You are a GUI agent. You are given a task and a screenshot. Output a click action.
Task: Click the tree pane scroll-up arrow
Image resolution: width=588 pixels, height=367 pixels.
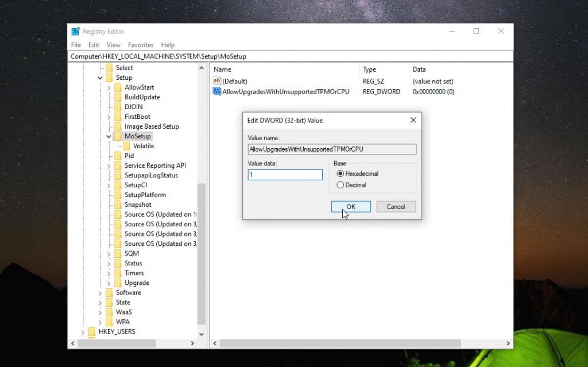(x=202, y=68)
